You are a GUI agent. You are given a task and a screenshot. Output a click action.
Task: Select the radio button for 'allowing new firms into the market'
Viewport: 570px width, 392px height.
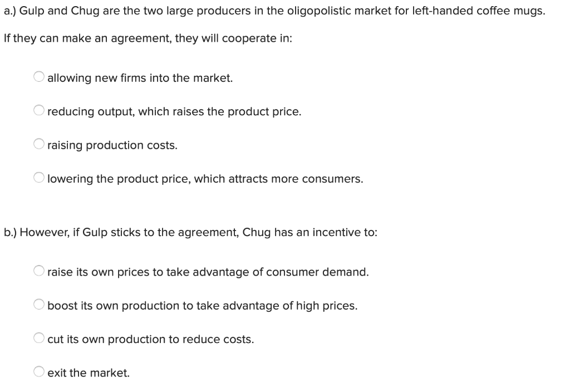coord(38,76)
